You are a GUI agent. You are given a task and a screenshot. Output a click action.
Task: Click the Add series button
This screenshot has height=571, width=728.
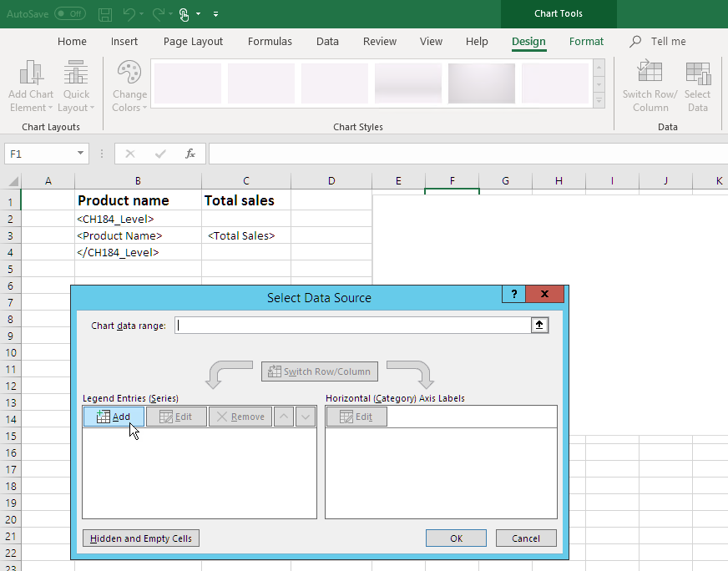pyautogui.click(x=114, y=417)
